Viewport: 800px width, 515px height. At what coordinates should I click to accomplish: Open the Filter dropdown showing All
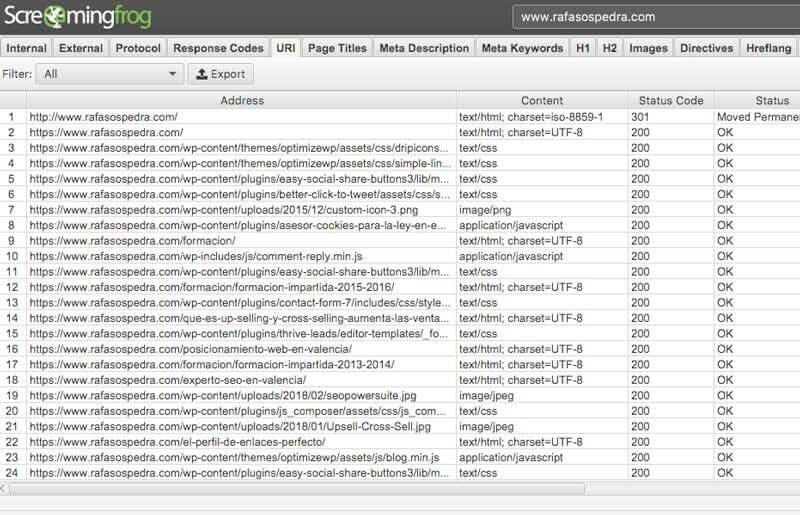(109, 74)
